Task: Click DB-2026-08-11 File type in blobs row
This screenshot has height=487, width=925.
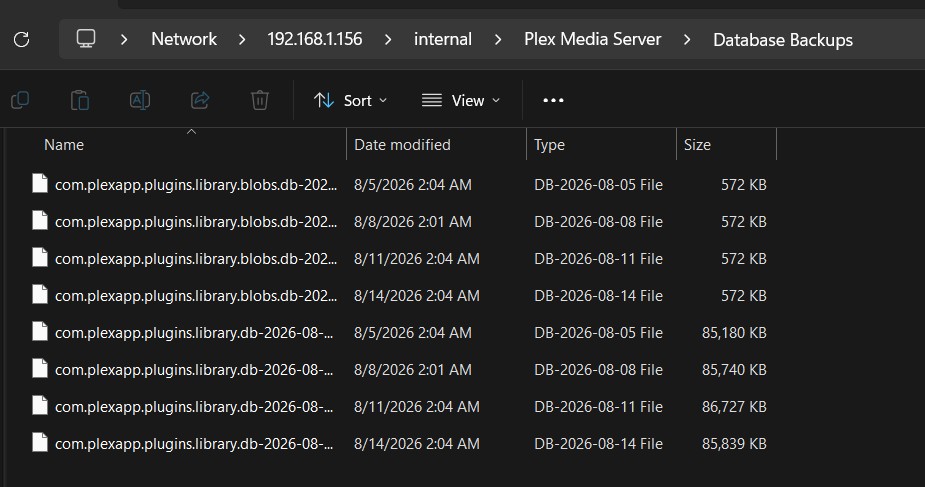Action: tap(598, 259)
